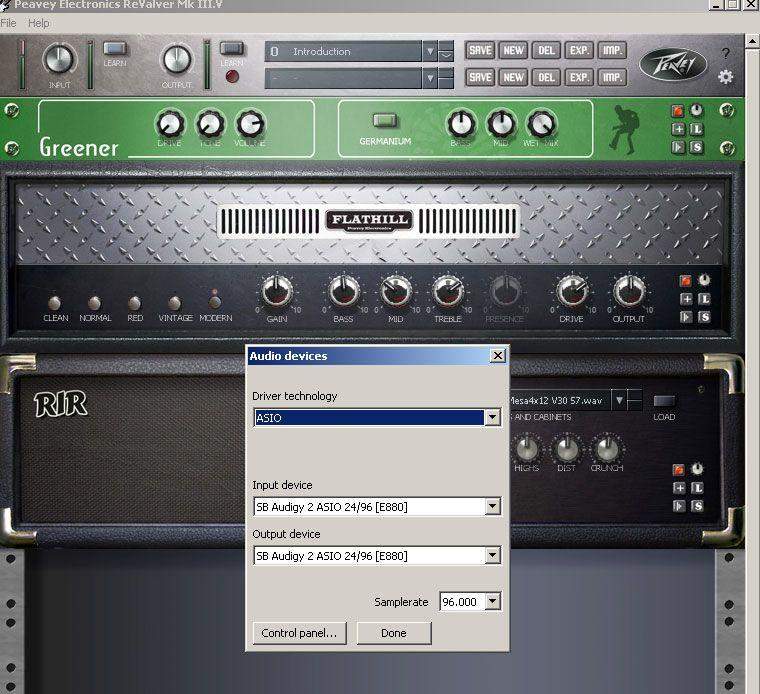Screen dimensions: 760x694
Task: Expand the Samplerate dropdown
Action: pos(492,601)
